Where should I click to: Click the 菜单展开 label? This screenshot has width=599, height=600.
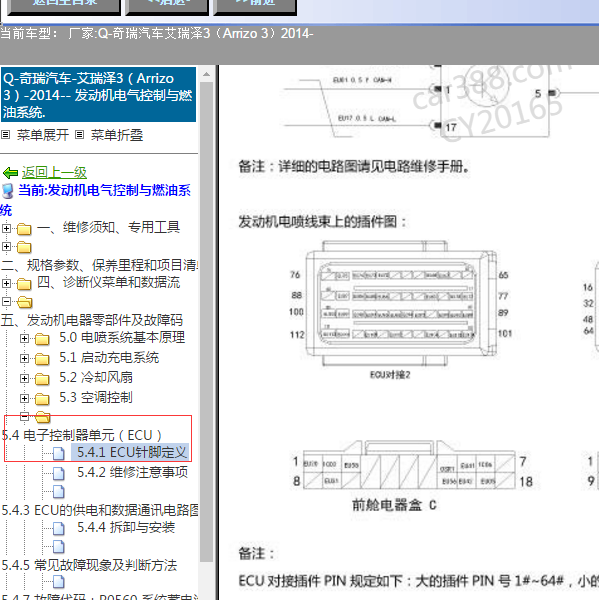pyautogui.click(x=42, y=135)
